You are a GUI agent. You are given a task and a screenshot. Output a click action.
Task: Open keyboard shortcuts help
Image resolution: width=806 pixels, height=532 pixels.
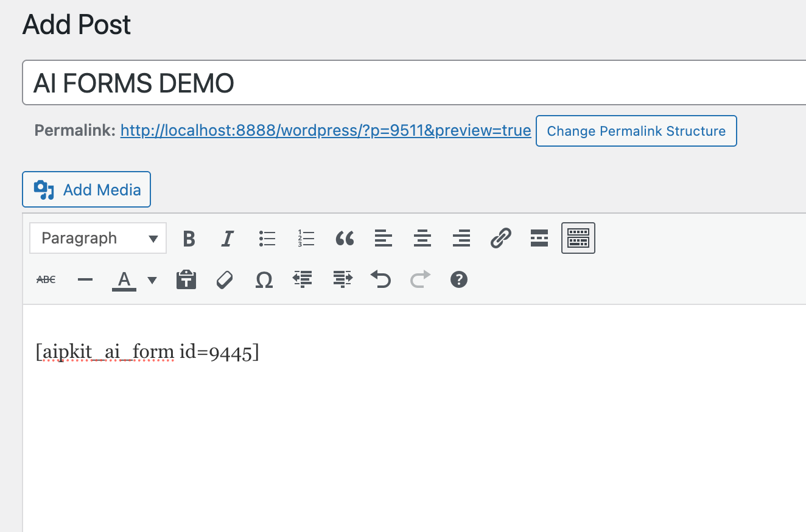459,280
